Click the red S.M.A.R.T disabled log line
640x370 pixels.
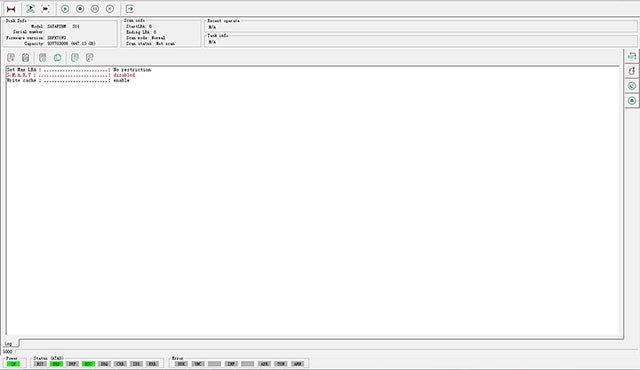coord(71,75)
